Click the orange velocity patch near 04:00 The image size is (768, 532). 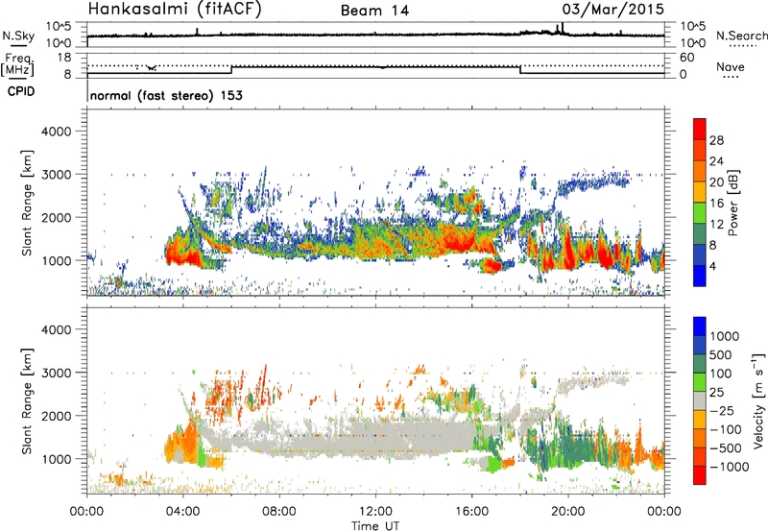point(181,444)
